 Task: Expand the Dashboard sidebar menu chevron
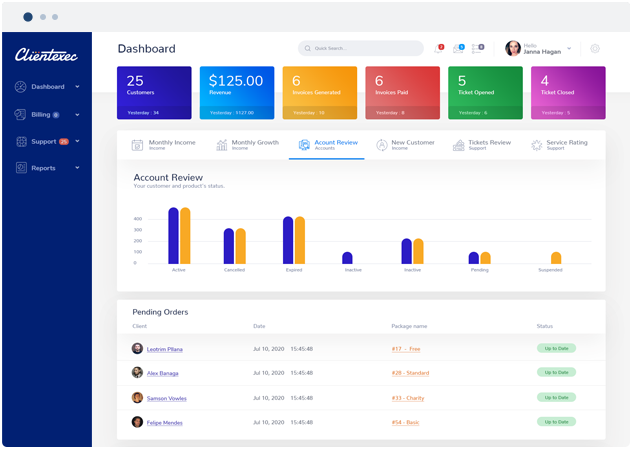coord(77,87)
